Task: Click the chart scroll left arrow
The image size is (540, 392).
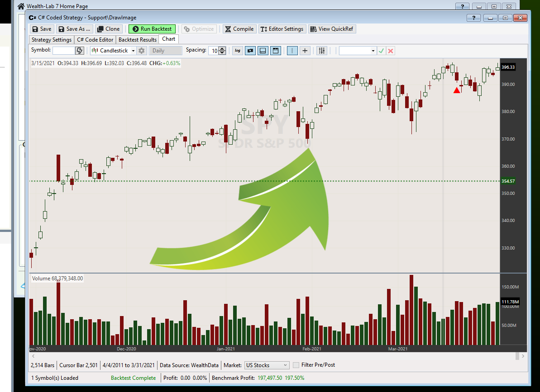Action: click(x=33, y=356)
